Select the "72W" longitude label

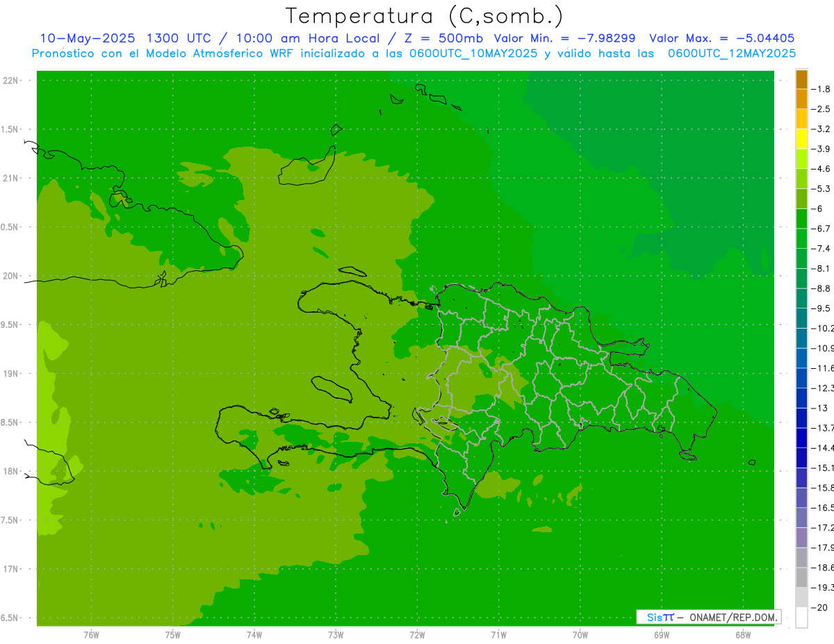[x=417, y=634]
